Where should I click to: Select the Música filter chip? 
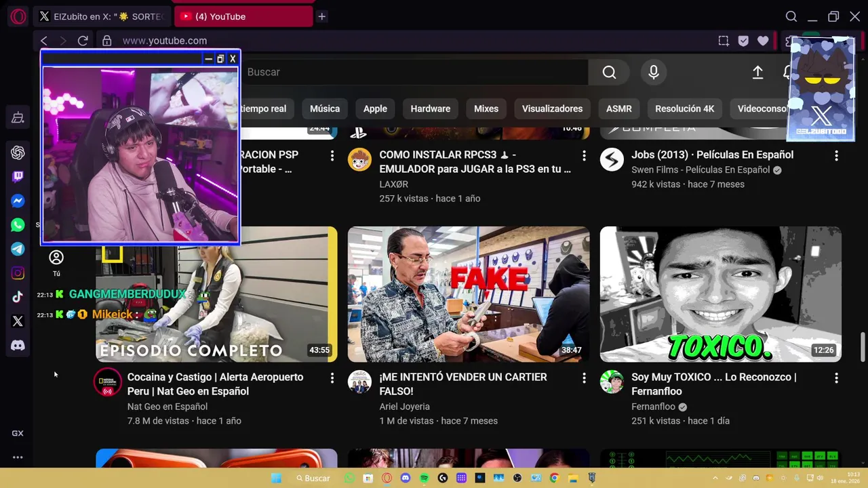pos(325,108)
